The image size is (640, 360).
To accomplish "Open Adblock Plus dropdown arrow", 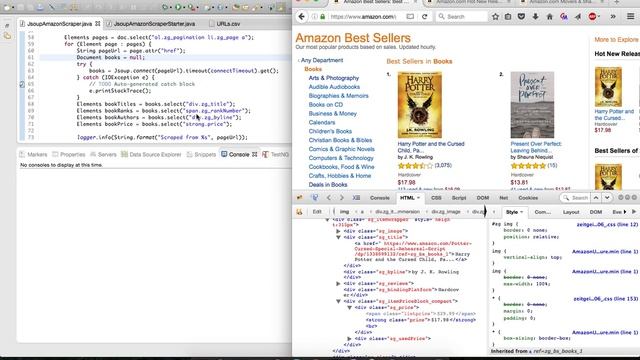I will point(599,17).
